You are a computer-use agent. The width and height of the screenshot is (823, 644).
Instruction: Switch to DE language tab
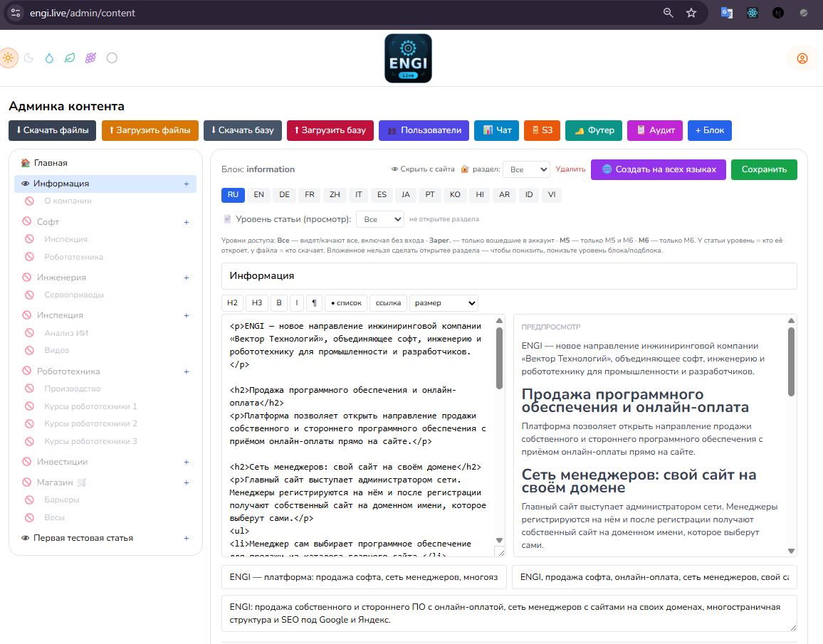(284, 194)
